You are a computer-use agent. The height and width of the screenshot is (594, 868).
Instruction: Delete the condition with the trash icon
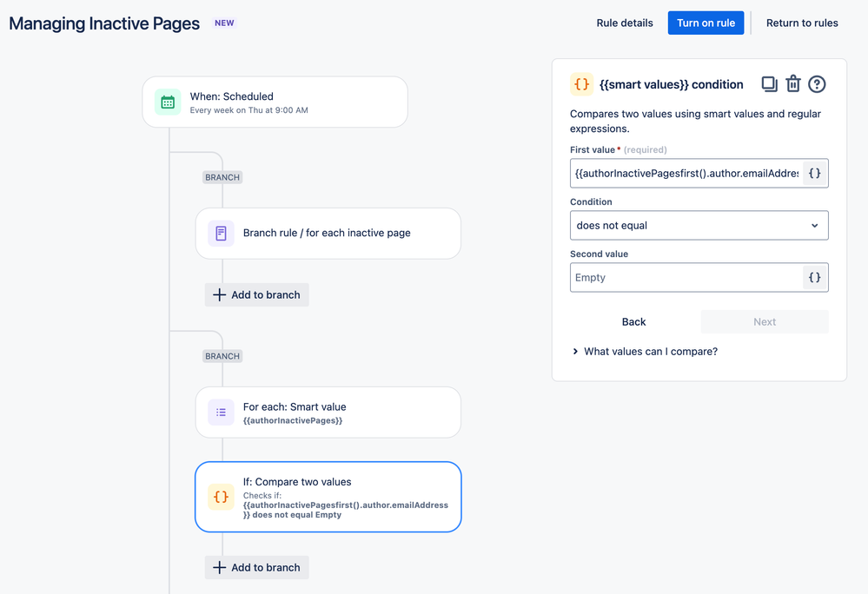tap(793, 83)
